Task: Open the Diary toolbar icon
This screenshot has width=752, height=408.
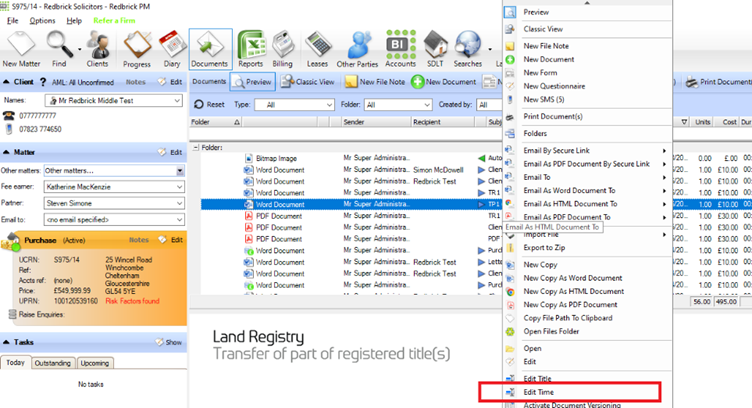Action: pos(171,47)
